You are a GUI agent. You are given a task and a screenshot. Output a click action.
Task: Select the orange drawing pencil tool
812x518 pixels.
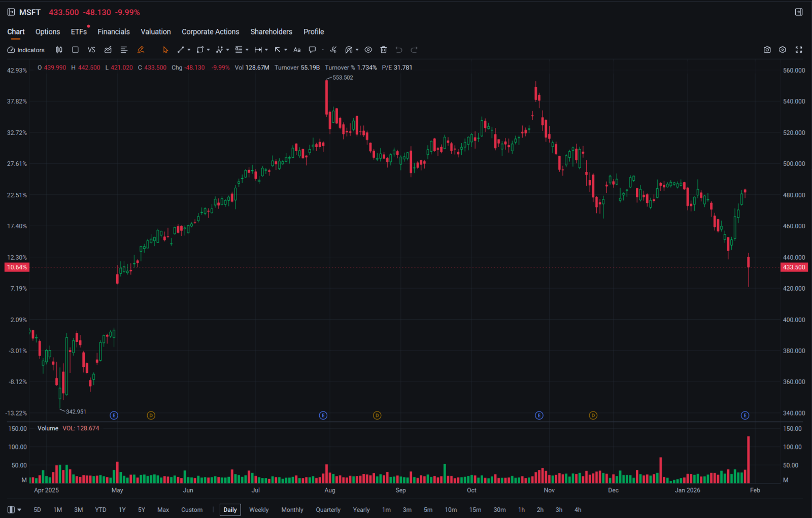tap(141, 50)
